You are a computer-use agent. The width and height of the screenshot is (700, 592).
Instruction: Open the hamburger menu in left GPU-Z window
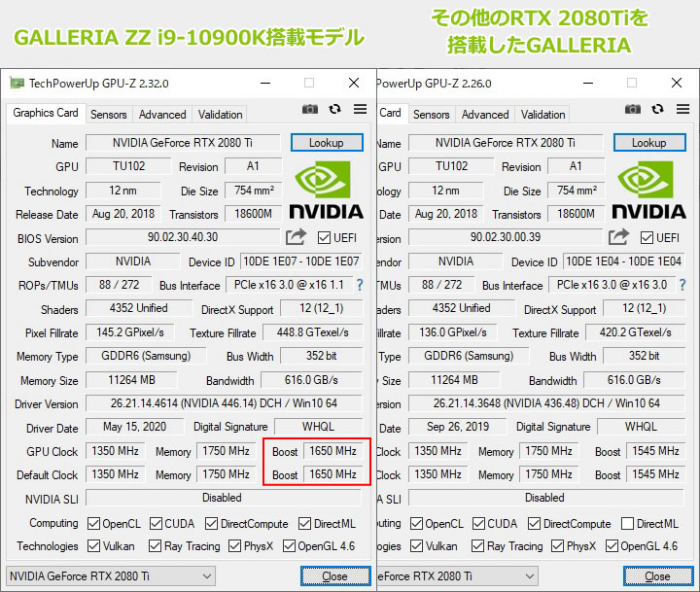tap(360, 109)
